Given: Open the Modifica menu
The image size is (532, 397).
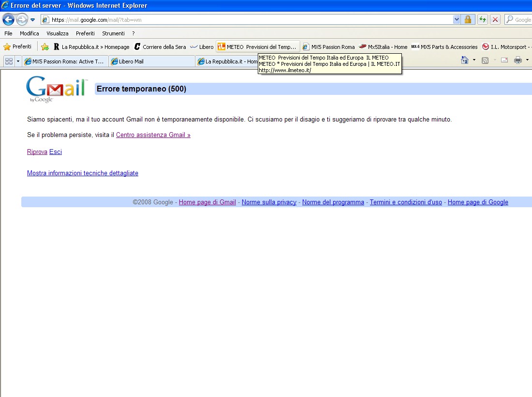Looking at the screenshot, I should tap(29, 33).
